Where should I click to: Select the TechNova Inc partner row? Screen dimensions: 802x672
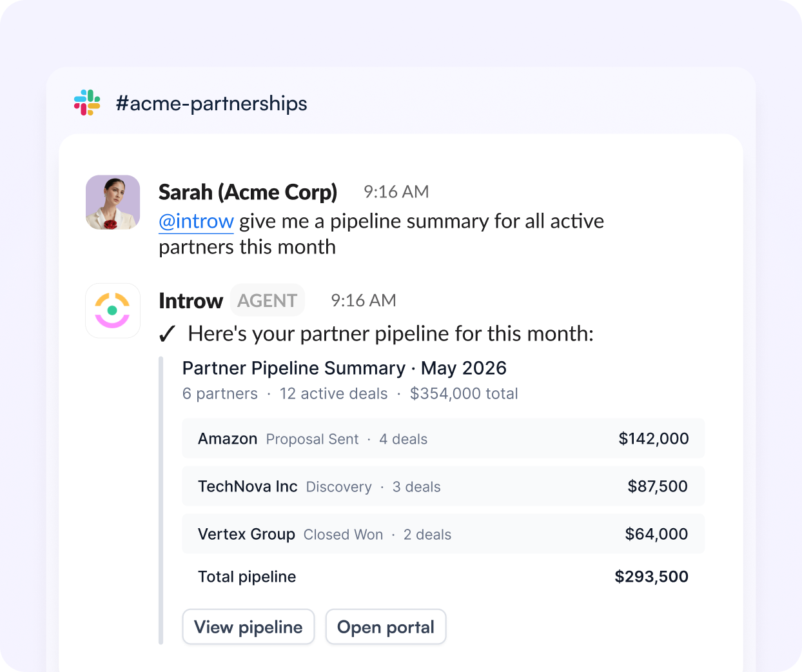443,486
